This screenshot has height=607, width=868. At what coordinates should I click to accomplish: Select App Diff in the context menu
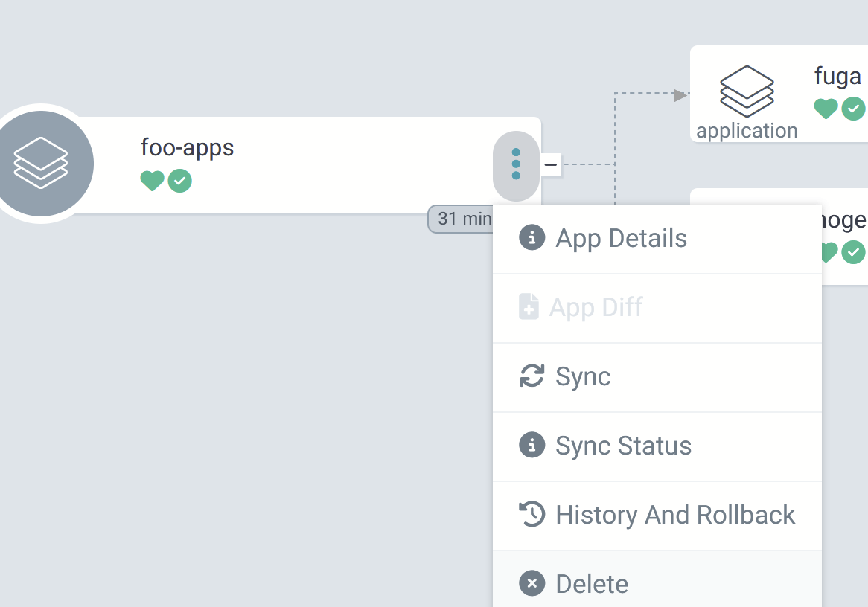596,307
